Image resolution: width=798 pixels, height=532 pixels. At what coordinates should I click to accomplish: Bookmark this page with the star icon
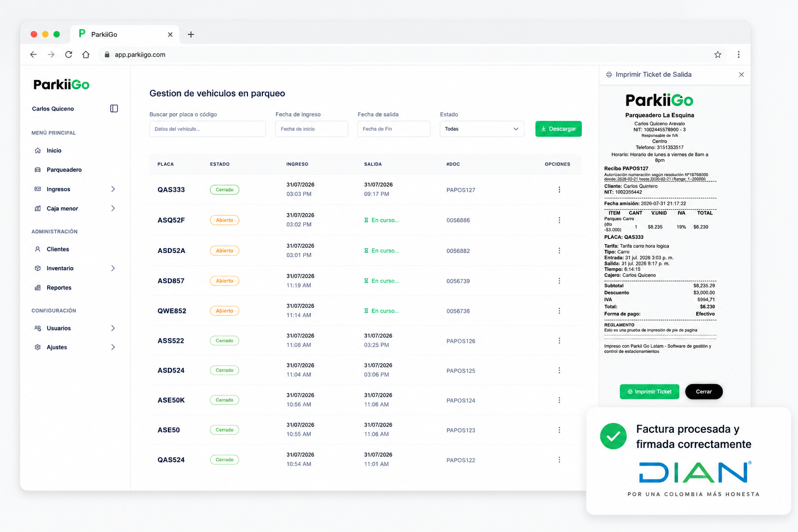(x=718, y=55)
